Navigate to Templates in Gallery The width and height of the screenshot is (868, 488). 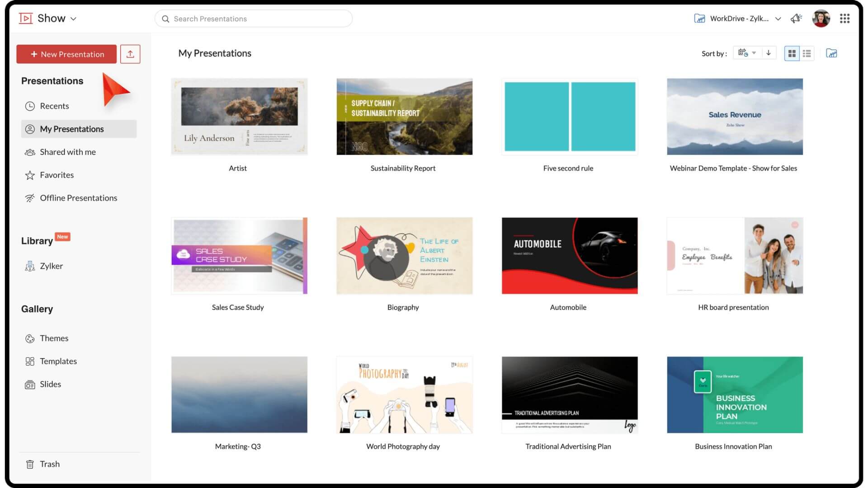[x=58, y=361]
